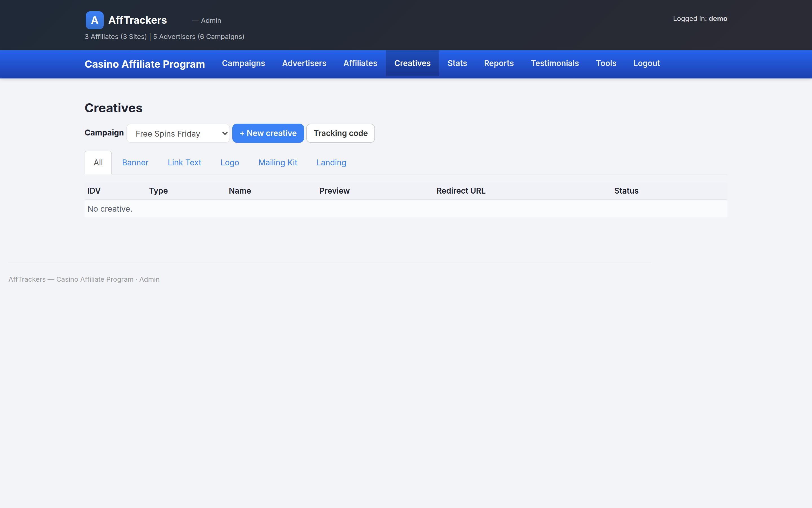Click the Casino Affiliate Program brand link
This screenshot has width=812, height=508.
(x=145, y=64)
